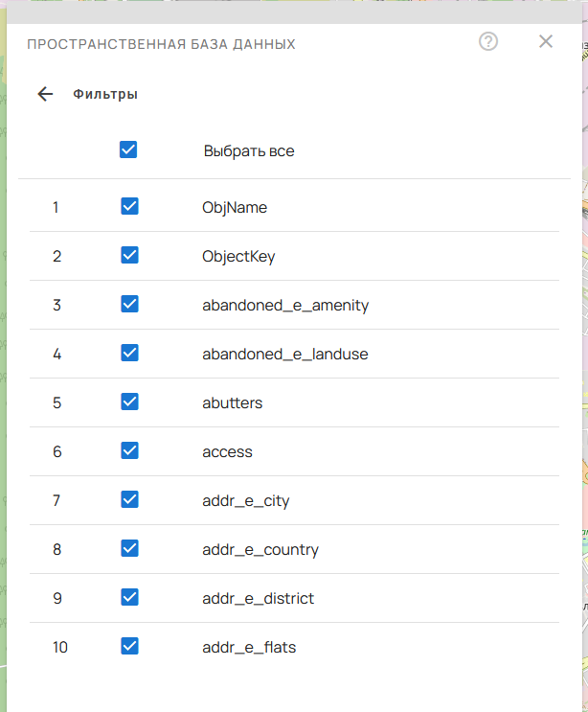Toggle the abandoned_e_landuse checkbox
Image resolution: width=588 pixels, height=712 pixels.
[x=130, y=353]
